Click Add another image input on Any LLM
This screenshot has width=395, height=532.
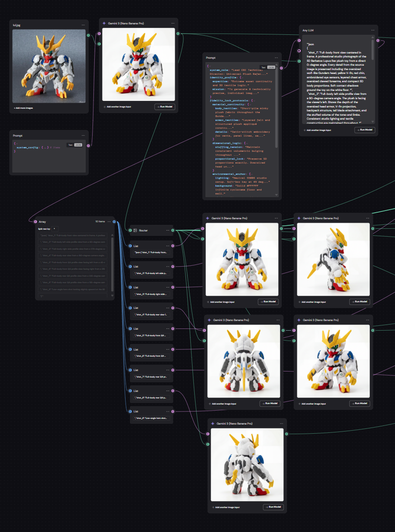317,130
